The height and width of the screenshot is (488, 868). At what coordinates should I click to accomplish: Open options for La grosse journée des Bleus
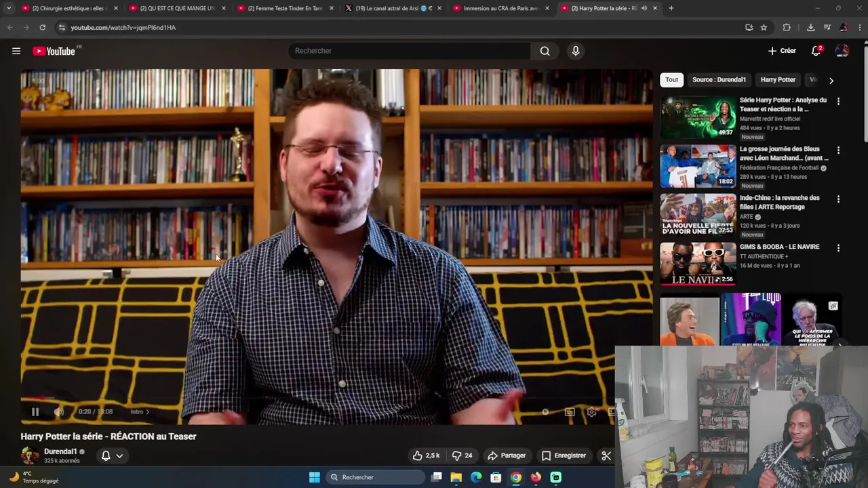(838, 150)
